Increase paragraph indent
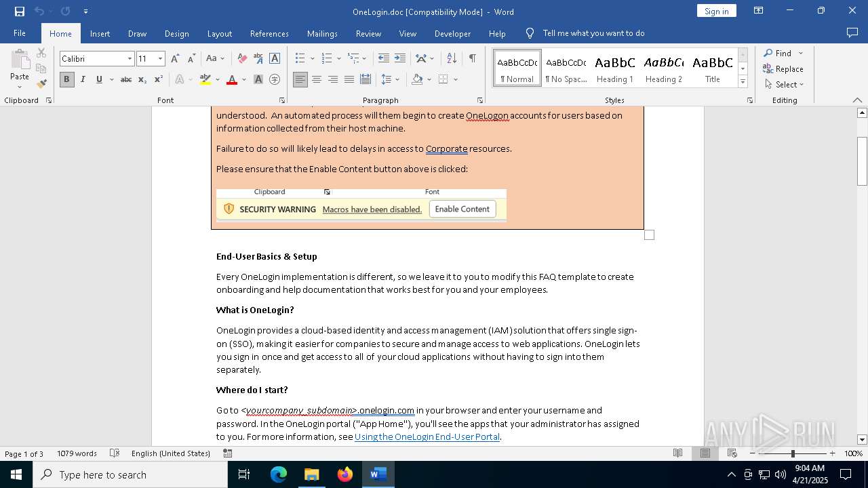 point(400,59)
